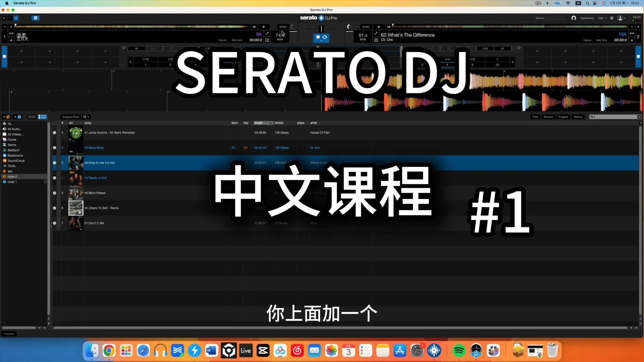Jump to track start on right deck
This screenshot has height=362, width=644.
pos(389,27)
